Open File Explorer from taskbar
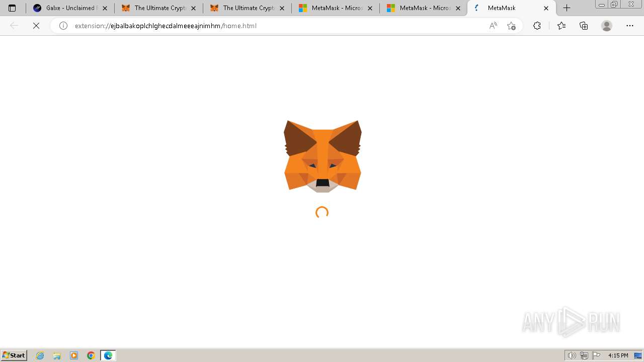644x362 pixels. 57,355
